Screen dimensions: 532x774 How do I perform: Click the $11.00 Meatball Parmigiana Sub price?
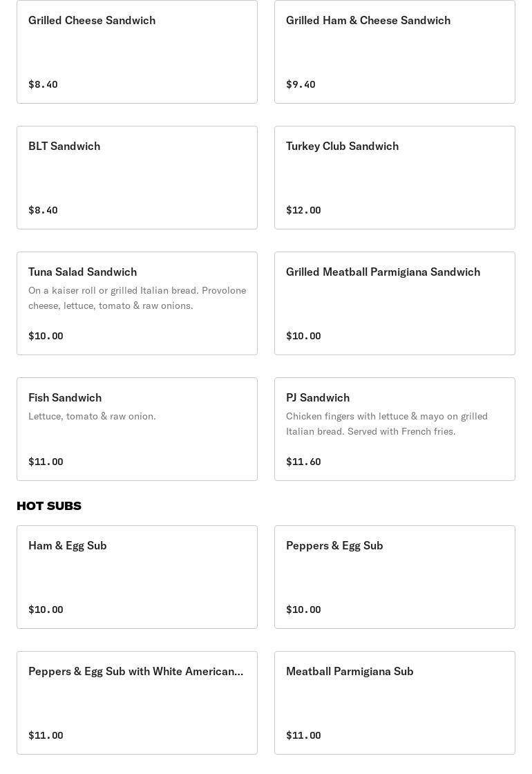(x=303, y=735)
